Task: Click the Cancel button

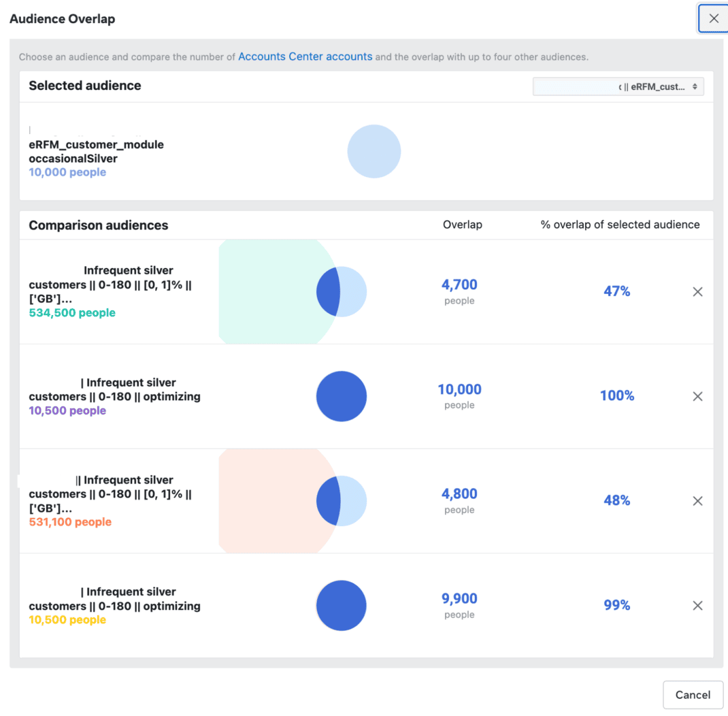Action: click(693, 695)
